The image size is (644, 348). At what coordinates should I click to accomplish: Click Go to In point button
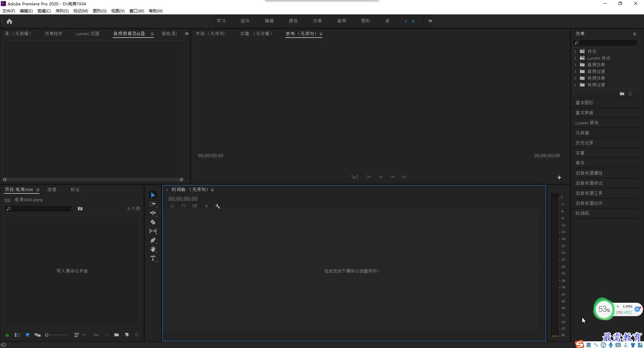(369, 177)
